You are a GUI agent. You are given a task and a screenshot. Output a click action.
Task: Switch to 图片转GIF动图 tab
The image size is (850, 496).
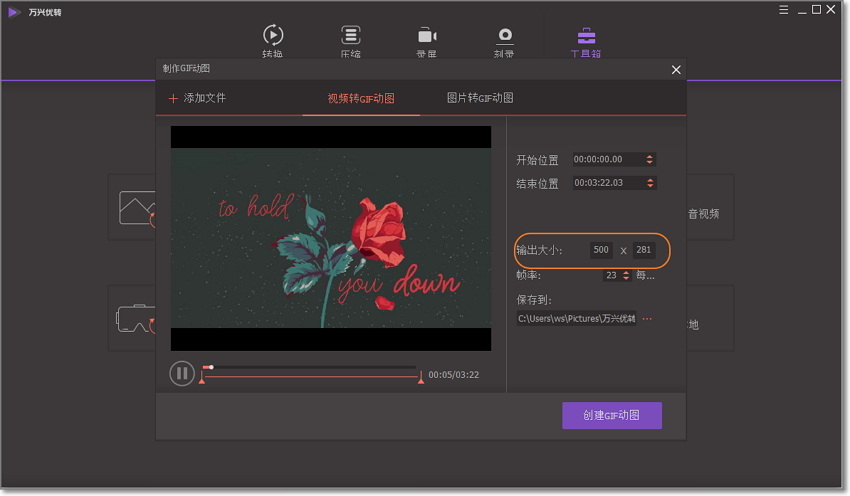click(480, 98)
